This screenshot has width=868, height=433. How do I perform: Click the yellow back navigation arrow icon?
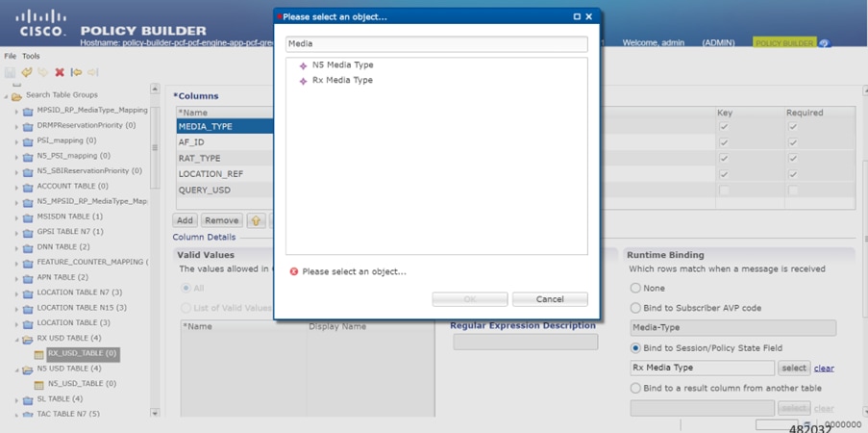pos(76,72)
